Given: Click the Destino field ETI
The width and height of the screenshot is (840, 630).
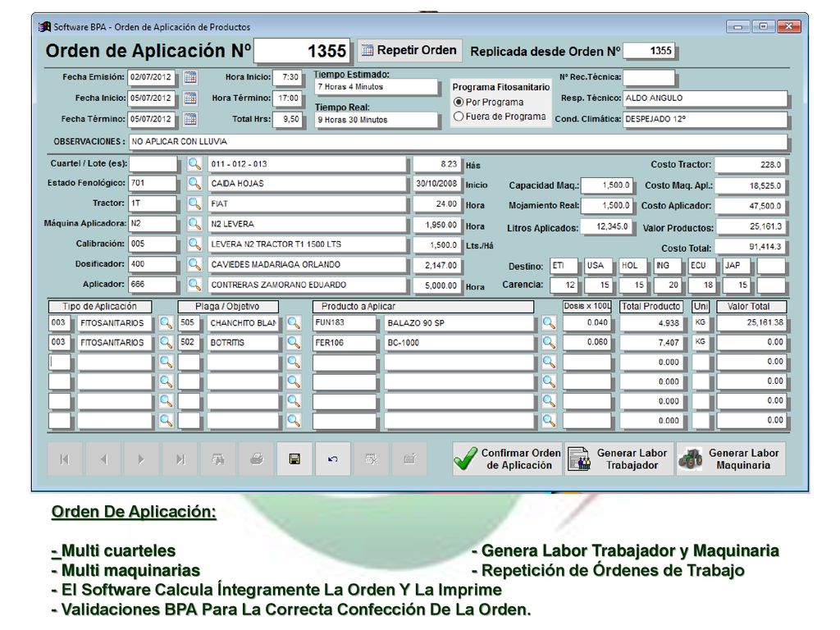Looking at the screenshot, I should [x=564, y=266].
